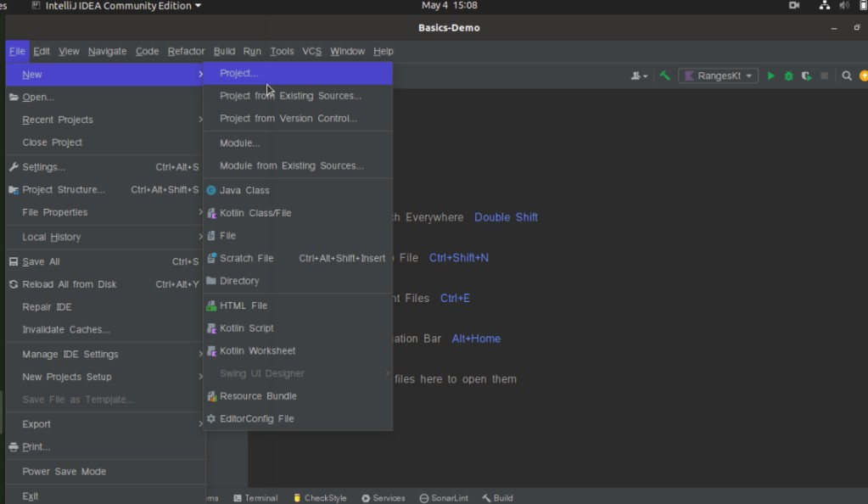Open Search Everywhere magnifier icon
Screen dimensions: 868x504
(x=847, y=76)
